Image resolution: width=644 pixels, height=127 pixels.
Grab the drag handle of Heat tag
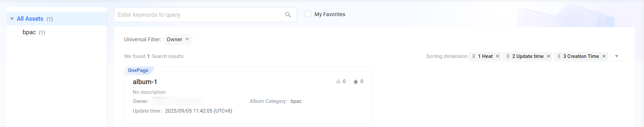[474, 56]
